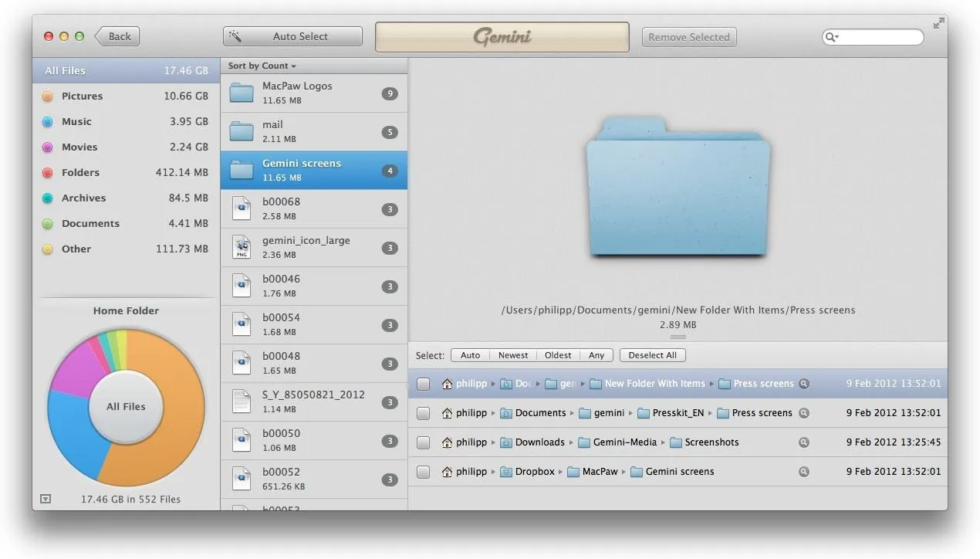Toggle bottom-left panel disclosure triangle
Image resolution: width=980 pixels, height=559 pixels.
click(45, 499)
